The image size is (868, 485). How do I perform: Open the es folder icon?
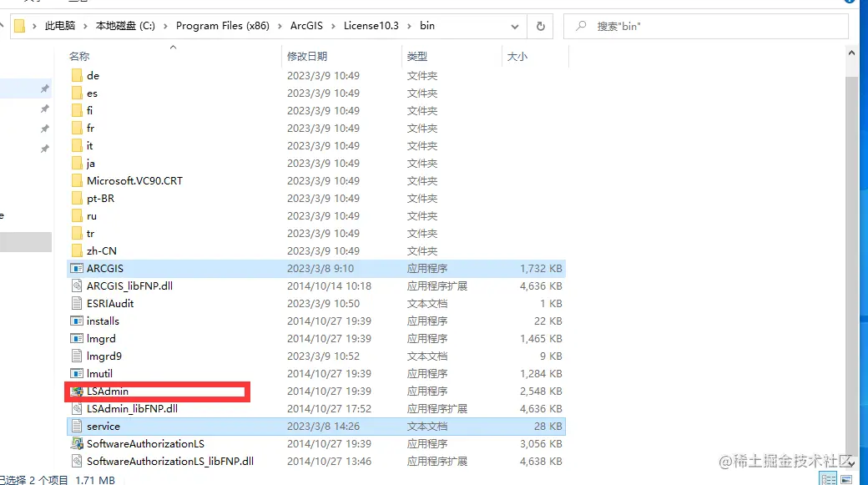click(77, 93)
